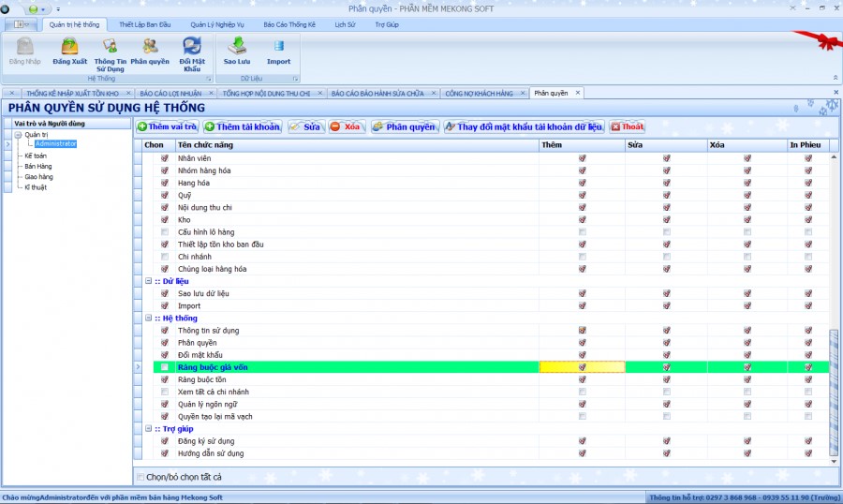Toggle Chọn checkbox for Ràng buộc giá vốn

(x=165, y=367)
